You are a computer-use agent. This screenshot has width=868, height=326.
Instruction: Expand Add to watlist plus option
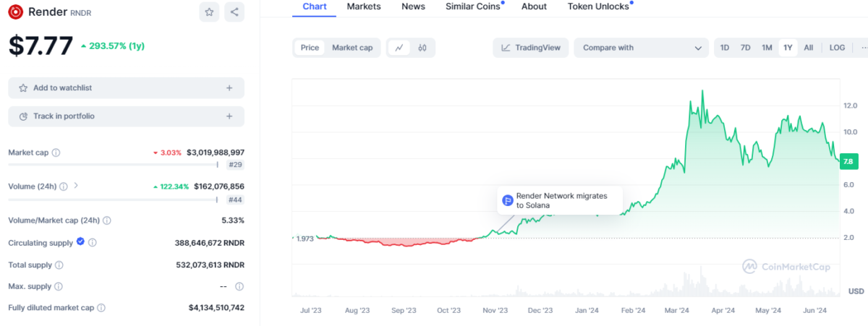[229, 88]
